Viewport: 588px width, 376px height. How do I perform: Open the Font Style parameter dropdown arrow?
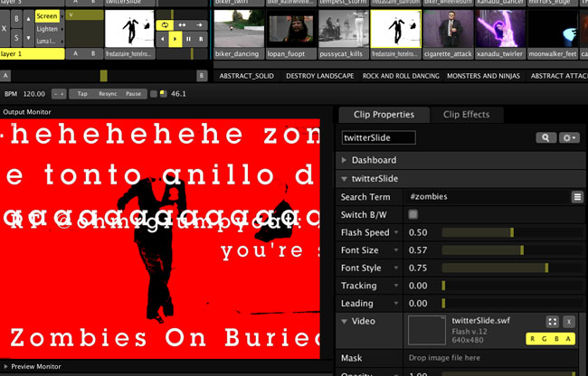coord(396,268)
